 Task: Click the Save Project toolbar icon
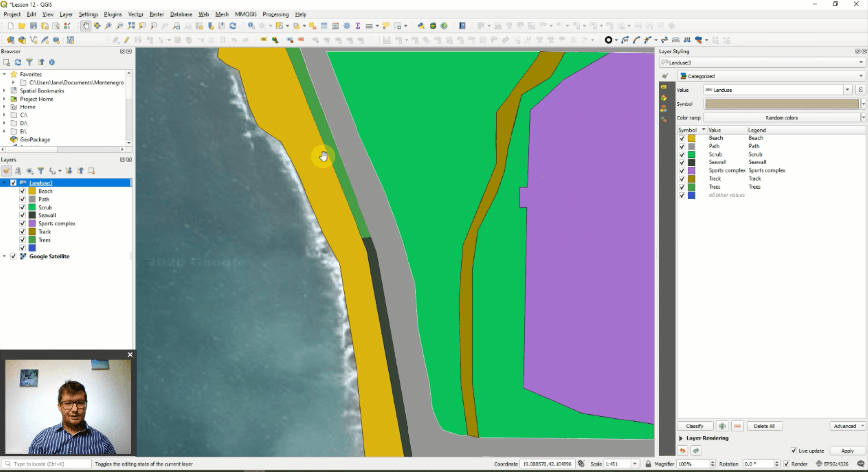click(33, 26)
